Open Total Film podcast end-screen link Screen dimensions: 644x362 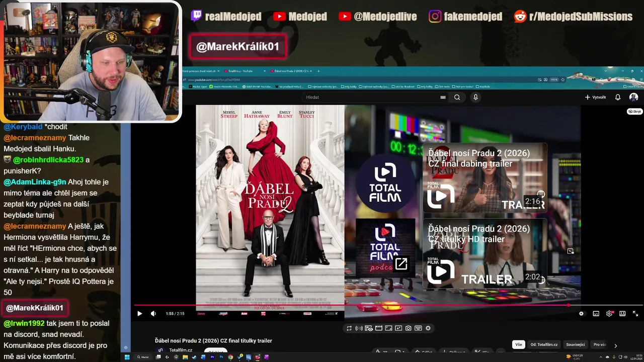coord(385,248)
